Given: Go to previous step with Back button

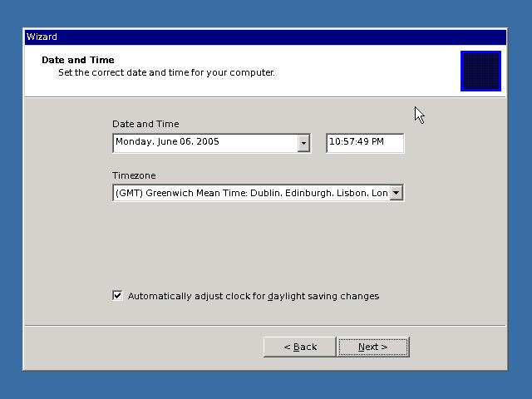Looking at the screenshot, I should pos(299,347).
